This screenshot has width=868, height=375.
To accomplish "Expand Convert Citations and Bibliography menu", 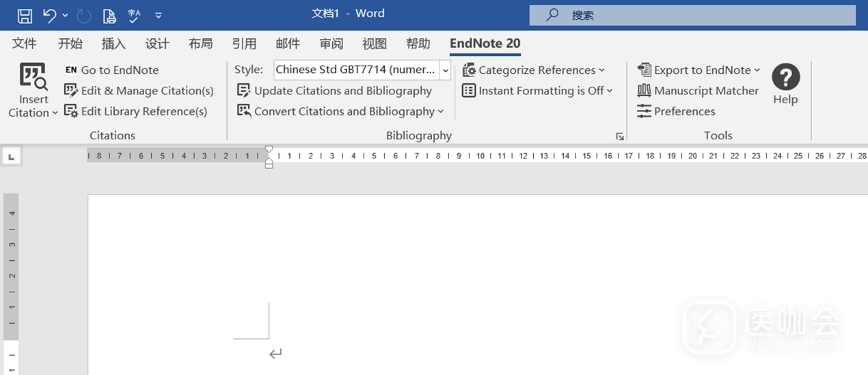I will tap(340, 111).
